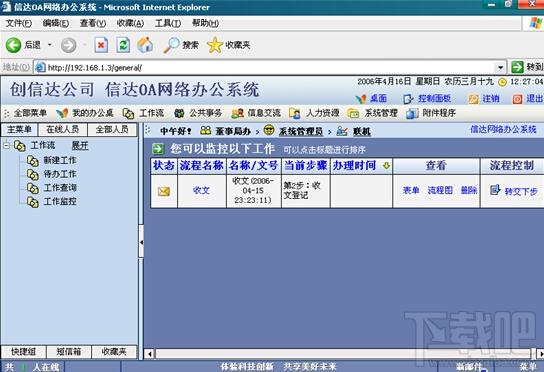Open the 流程图 flowchart link
544x372 pixels.
point(440,190)
